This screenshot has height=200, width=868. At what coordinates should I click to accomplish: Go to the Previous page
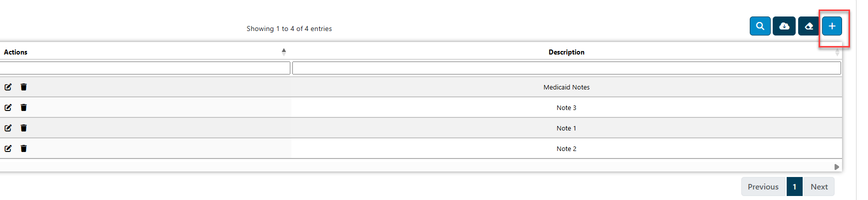pyautogui.click(x=763, y=186)
